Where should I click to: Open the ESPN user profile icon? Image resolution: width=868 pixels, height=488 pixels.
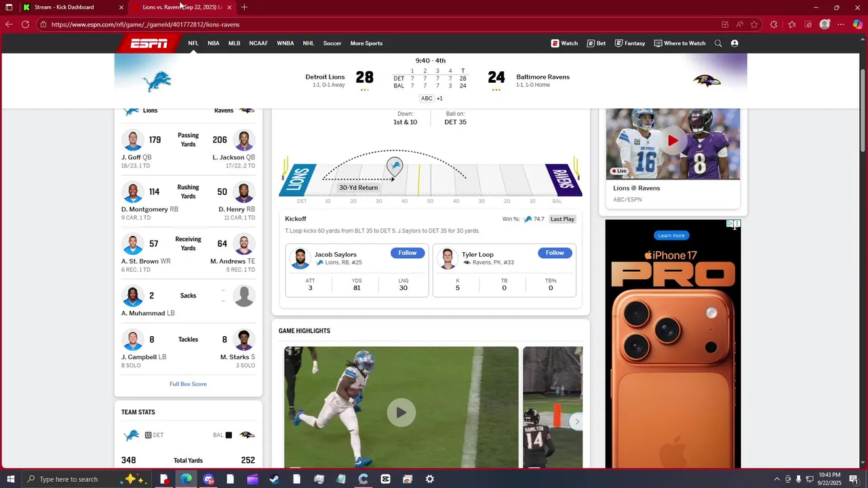(734, 43)
